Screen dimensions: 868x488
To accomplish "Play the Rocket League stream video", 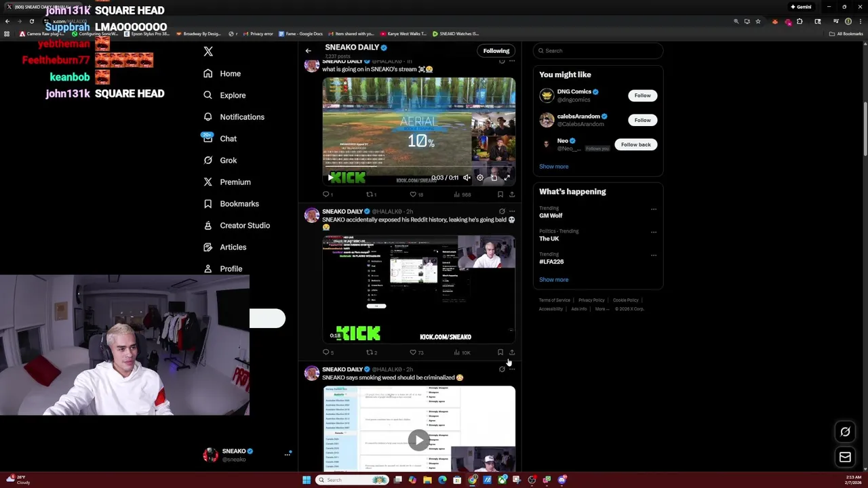I will pos(330,178).
